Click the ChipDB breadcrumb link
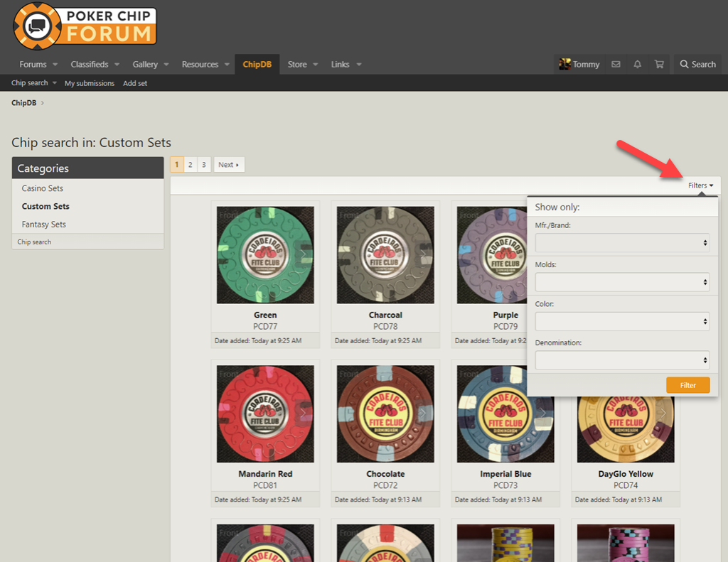The width and height of the screenshot is (728, 562). 23,102
